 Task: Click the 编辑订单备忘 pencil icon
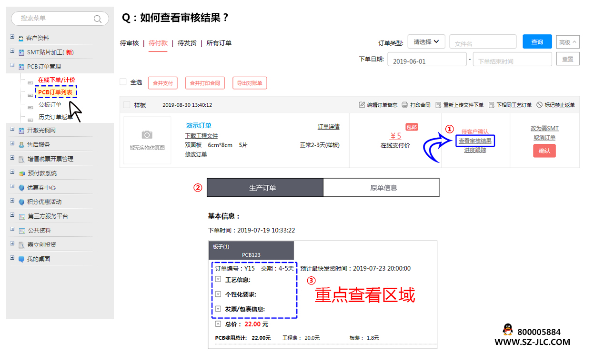362,105
